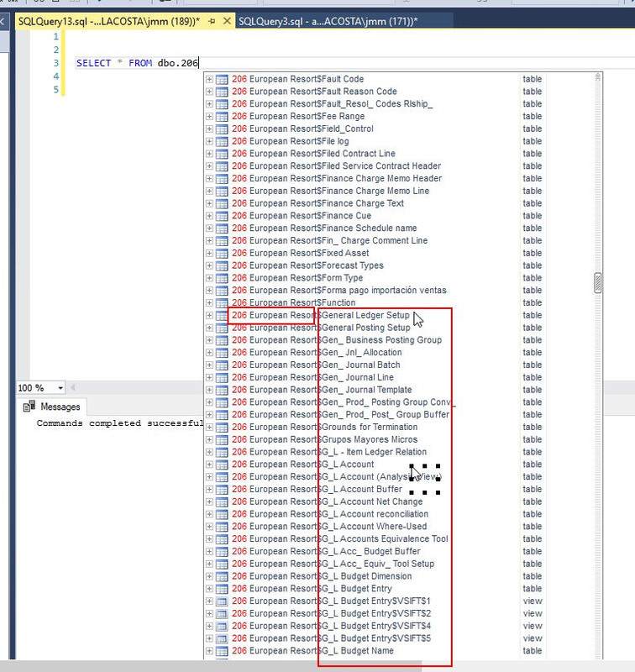This screenshot has width=635, height=672.
Task: Select 'Gen_ Prod_ Post_ Group Buffer' suggestion
Action: (341, 414)
